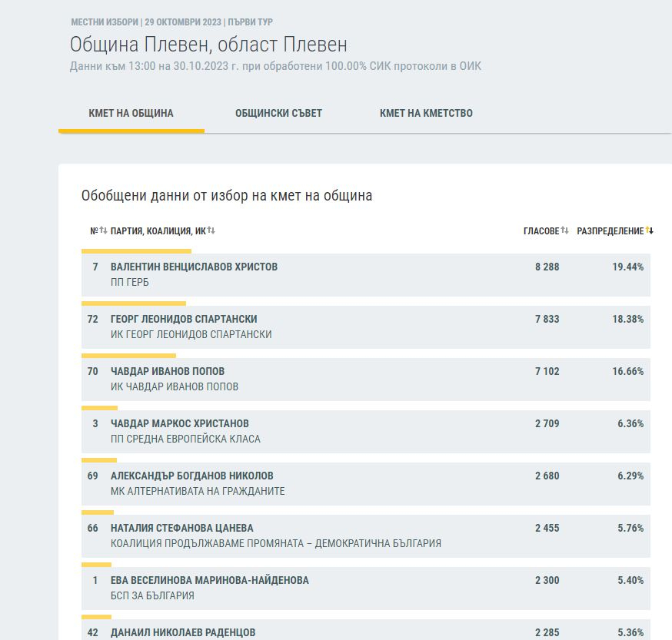Select НАТАЛИЯ СТЕФАНОВА ЦАНЕВА candidate name

click(x=182, y=528)
